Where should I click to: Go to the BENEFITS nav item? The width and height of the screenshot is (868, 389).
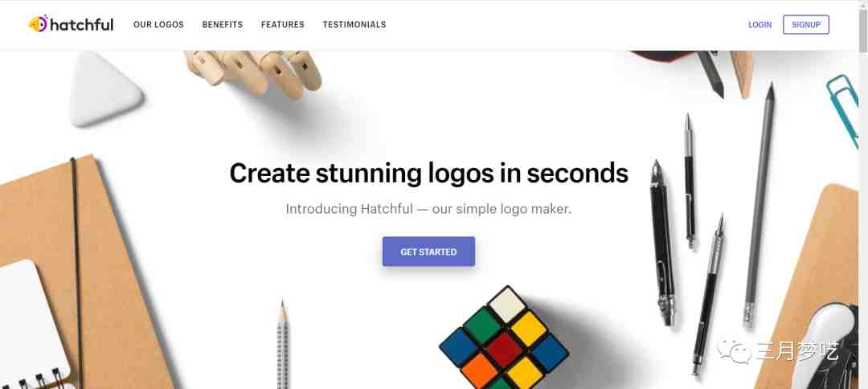(223, 25)
